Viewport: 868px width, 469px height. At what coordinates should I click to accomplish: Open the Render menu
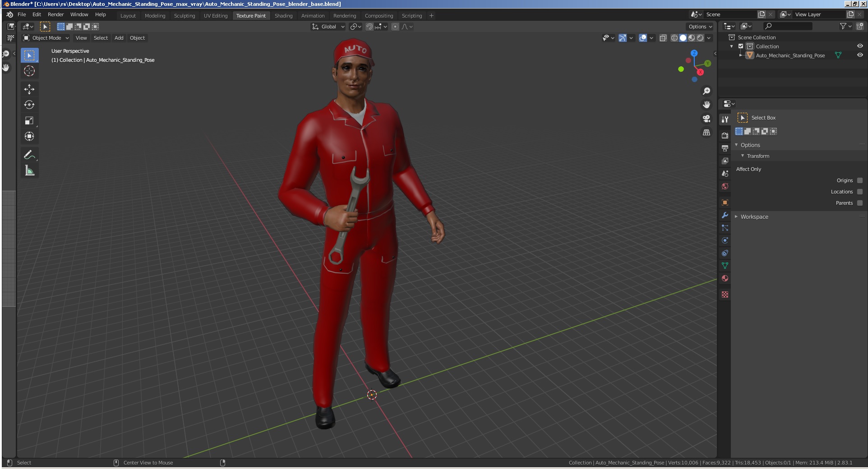tap(56, 14)
